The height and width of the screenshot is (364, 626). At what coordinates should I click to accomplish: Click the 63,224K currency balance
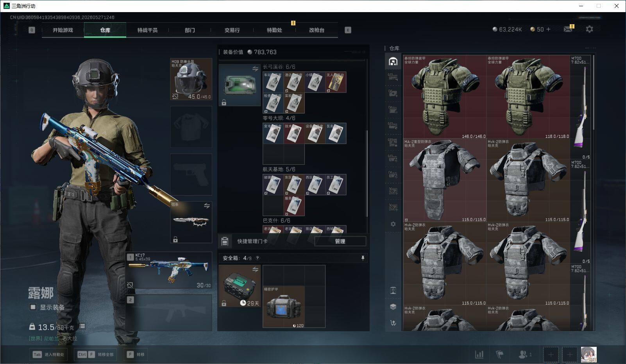click(x=507, y=29)
